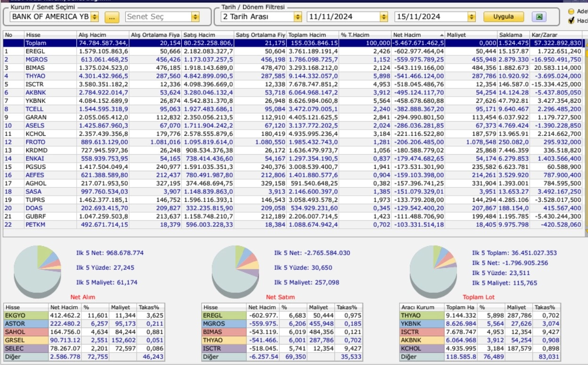Open the institution browse button with three dots

pos(111,17)
